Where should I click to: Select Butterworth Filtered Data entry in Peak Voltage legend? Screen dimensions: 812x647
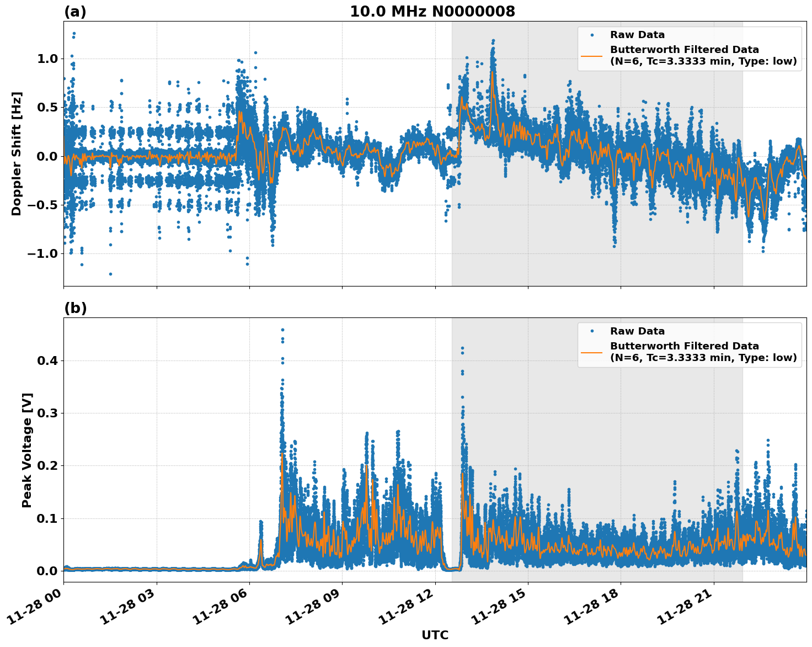click(703, 352)
